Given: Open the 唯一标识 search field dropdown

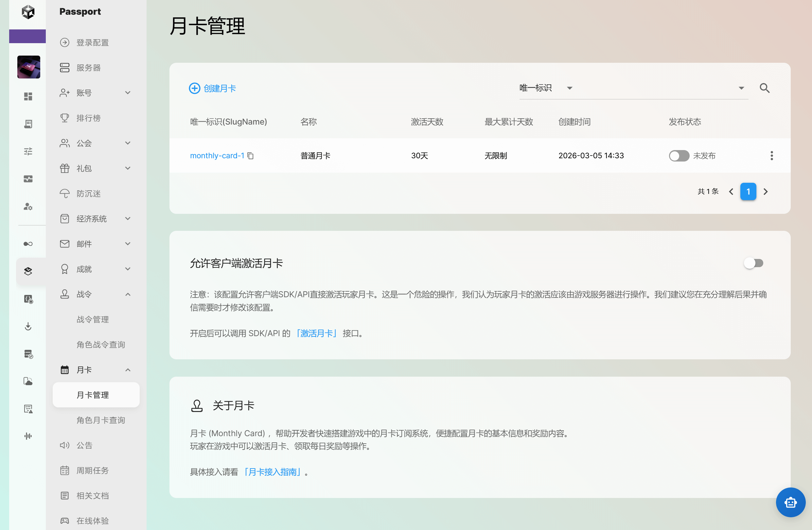Looking at the screenshot, I should click(569, 88).
